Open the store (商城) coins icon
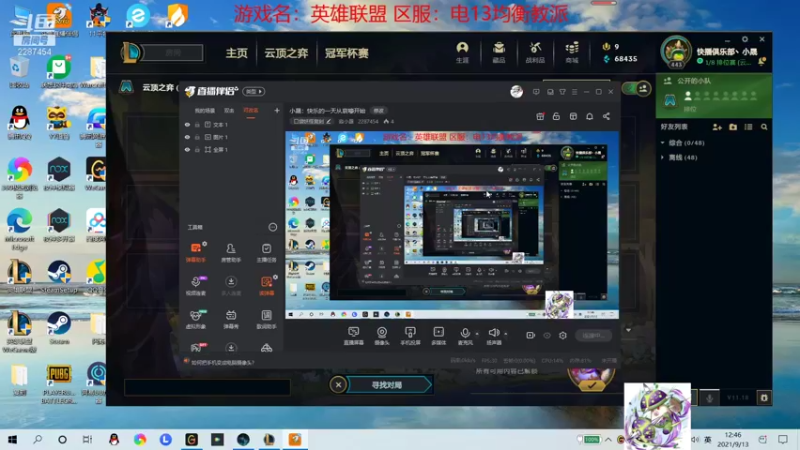Image resolution: width=800 pixels, height=450 pixels. click(571, 52)
